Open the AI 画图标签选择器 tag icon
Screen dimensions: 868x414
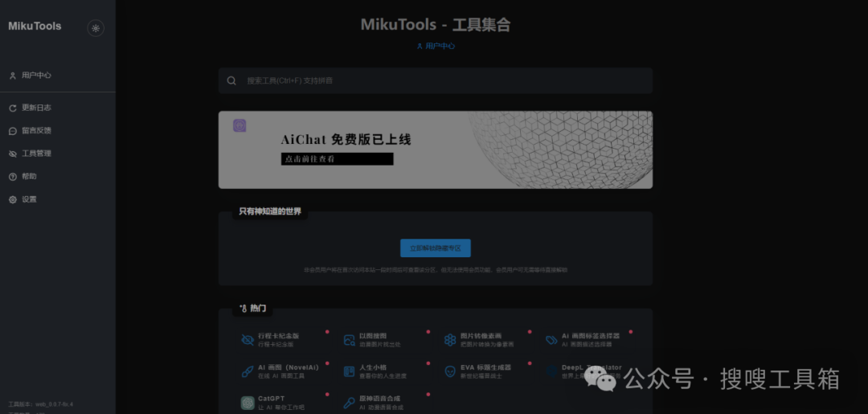click(551, 340)
